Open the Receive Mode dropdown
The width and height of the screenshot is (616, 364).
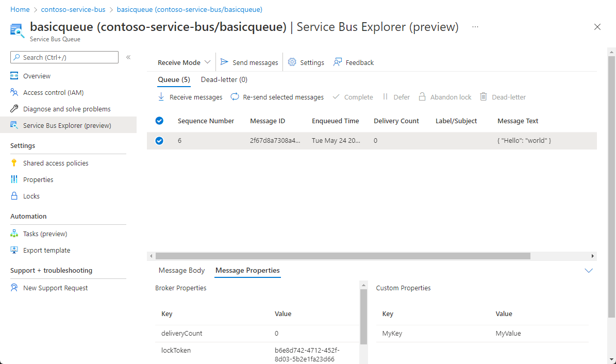tap(184, 62)
